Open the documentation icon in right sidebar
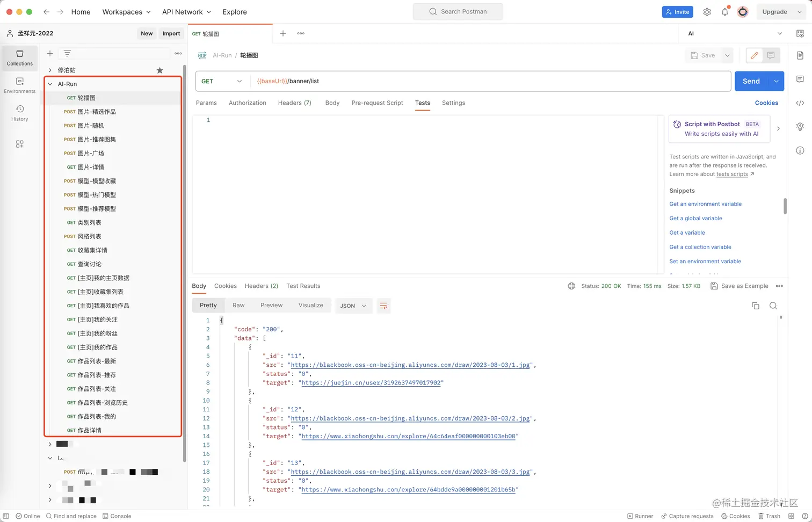The image size is (812, 522). pyautogui.click(x=800, y=55)
